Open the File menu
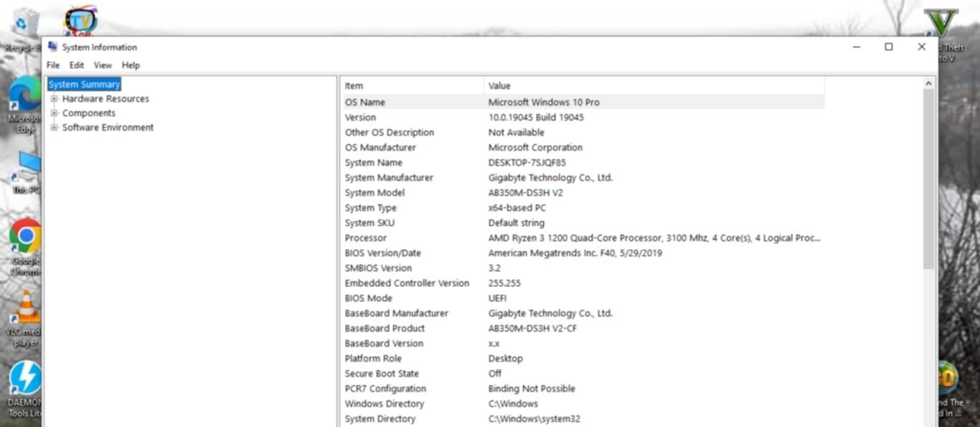Image resolution: width=980 pixels, height=427 pixels. point(53,65)
